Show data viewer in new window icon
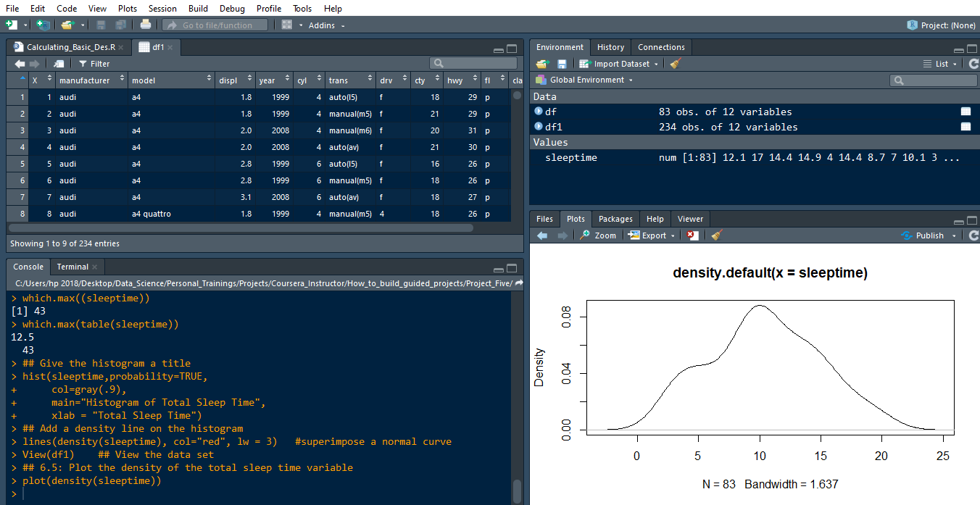 (59, 64)
